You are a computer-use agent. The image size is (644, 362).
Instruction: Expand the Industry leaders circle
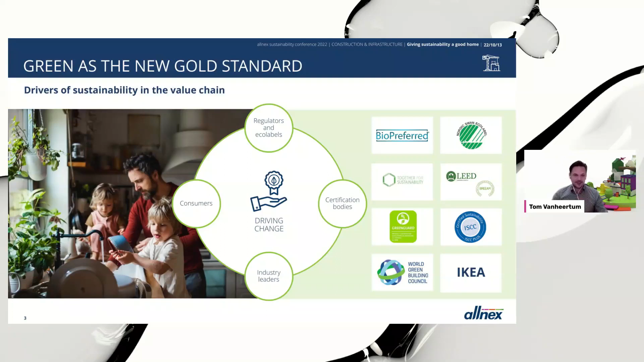268,276
